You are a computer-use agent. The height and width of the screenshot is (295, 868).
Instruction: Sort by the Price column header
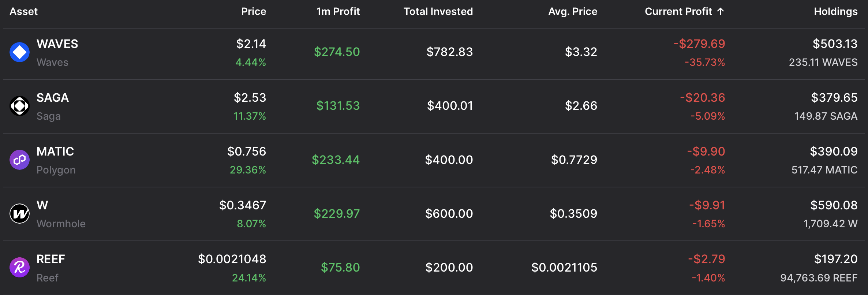pos(253,11)
